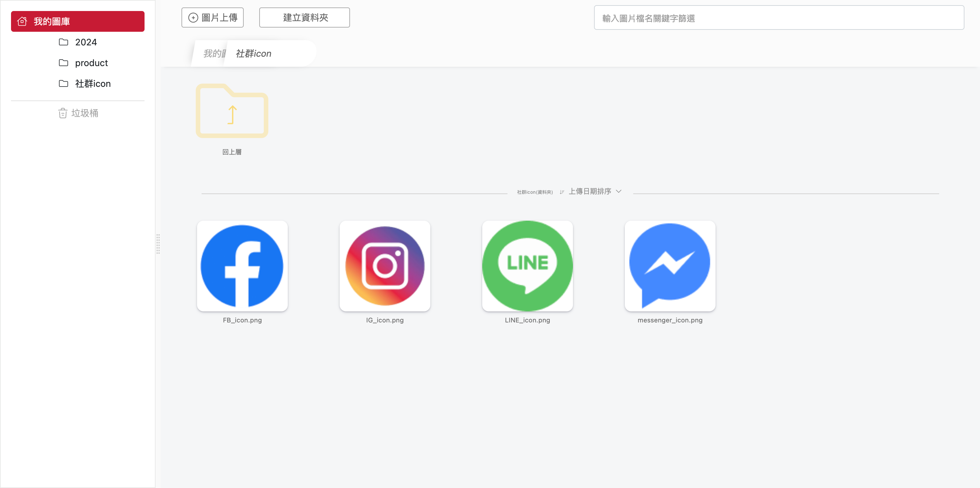Click the 2024 folder icon in sidebar

click(64, 42)
